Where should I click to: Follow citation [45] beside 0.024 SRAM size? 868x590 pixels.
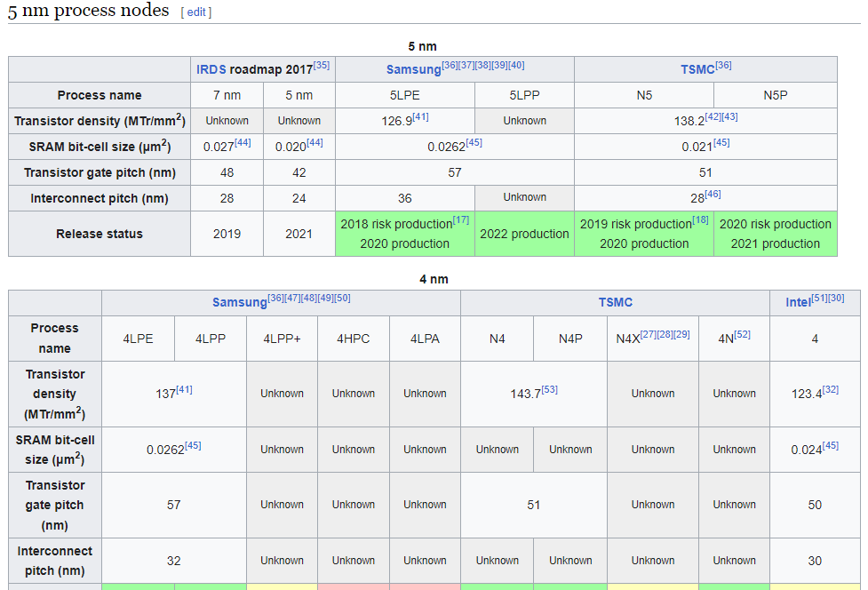pyautogui.click(x=831, y=445)
